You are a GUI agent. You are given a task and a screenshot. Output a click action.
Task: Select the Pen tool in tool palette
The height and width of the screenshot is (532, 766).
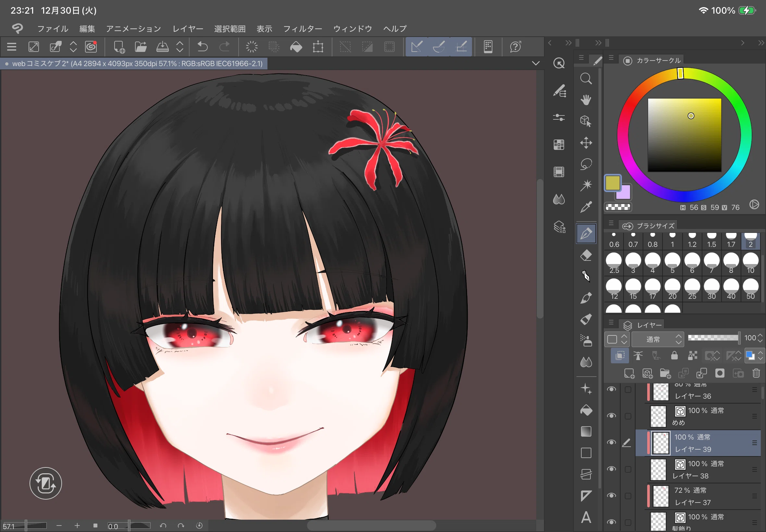pyautogui.click(x=586, y=233)
